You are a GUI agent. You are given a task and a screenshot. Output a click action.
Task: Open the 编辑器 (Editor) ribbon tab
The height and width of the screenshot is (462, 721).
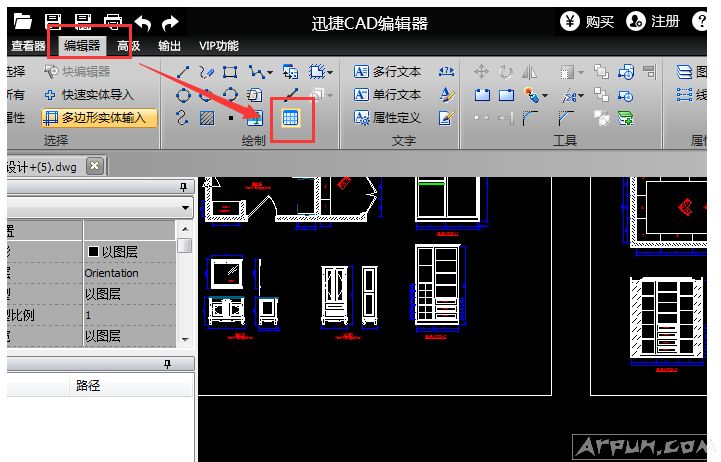coord(81,45)
